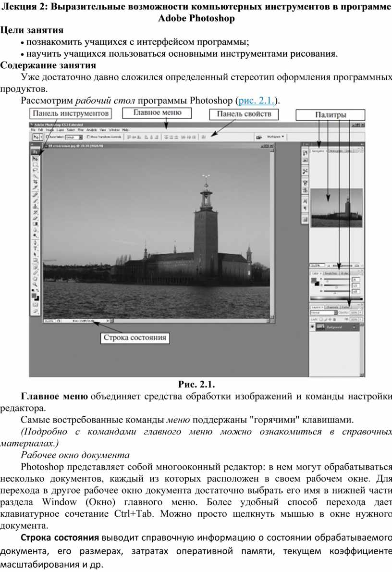392x572 pixels.
Task: Select the Gradient tool
Action: point(36,224)
